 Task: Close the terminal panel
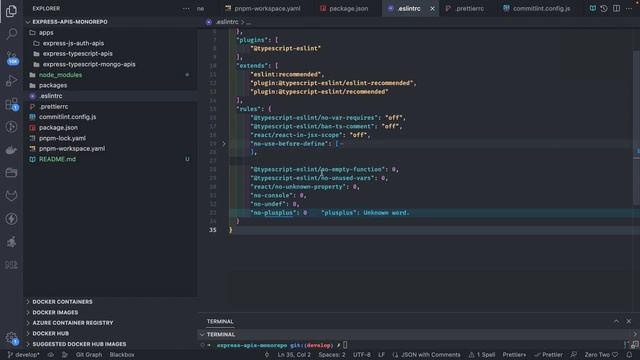tap(629, 322)
